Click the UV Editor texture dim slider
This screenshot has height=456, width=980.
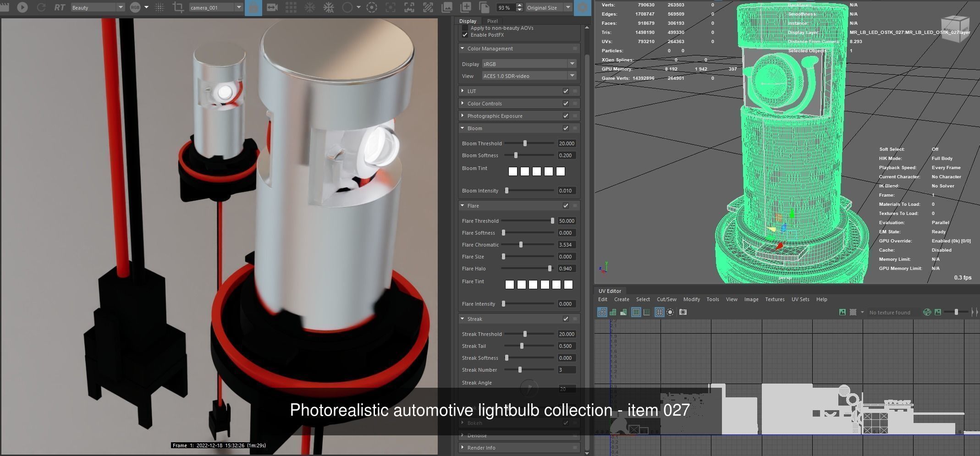[957, 312]
